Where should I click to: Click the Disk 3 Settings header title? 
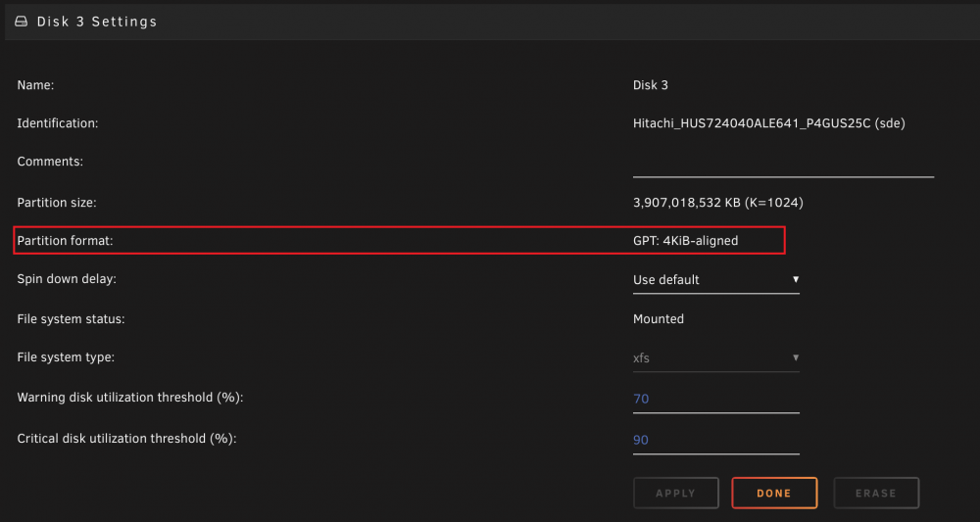click(x=97, y=22)
